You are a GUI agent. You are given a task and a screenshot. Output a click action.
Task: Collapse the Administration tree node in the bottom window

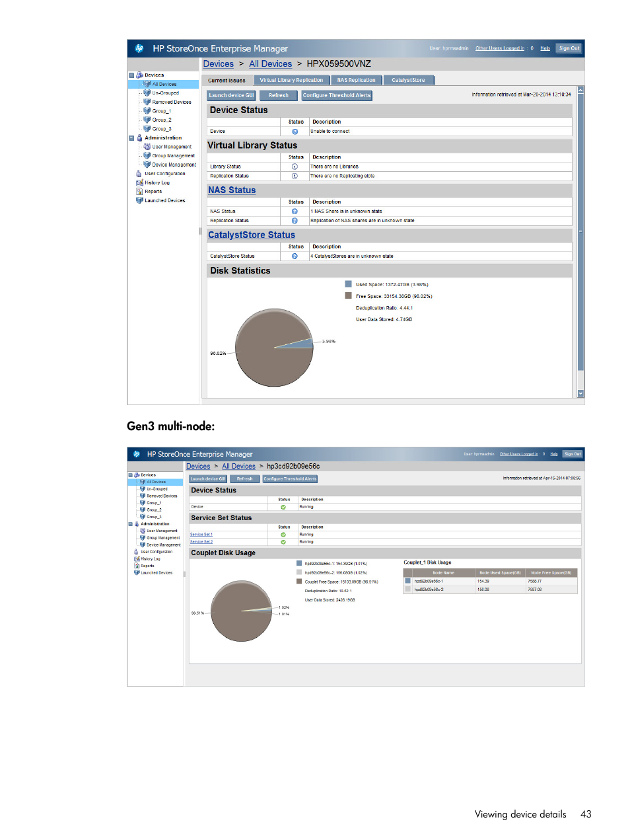click(130, 524)
